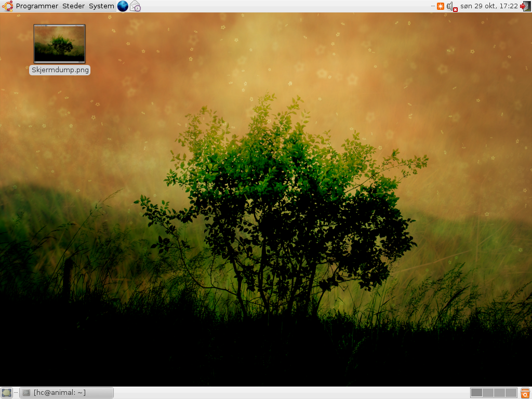This screenshot has height=399, width=532.
Task: Click the Show Desktop button
Action: click(6, 393)
